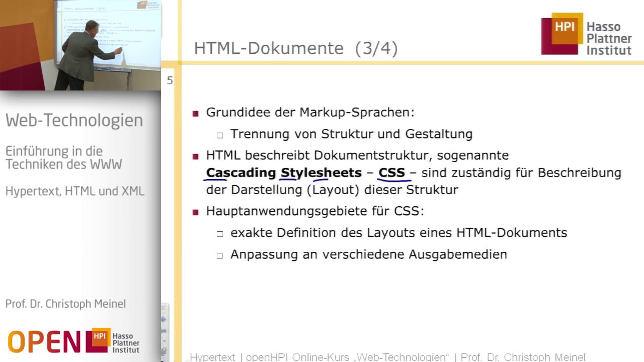This screenshot has height=362, width=644.
Task: Open the lecturer video thumbnail at top left
Action: 80,45
